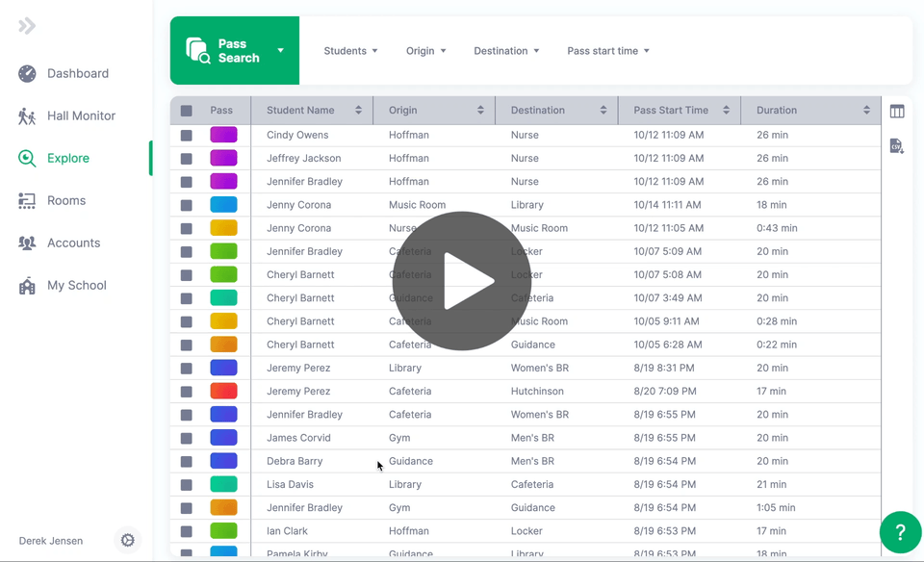This screenshot has height=562, width=924.
Task: Select the Hall Monitor sidebar icon
Action: (x=25, y=115)
